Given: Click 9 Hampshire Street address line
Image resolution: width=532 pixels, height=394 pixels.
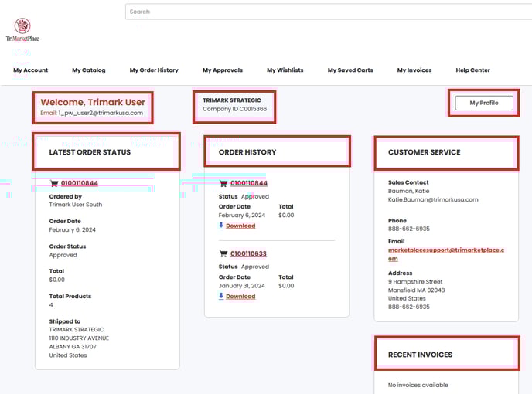Looking at the screenshot, I should 415,282.
